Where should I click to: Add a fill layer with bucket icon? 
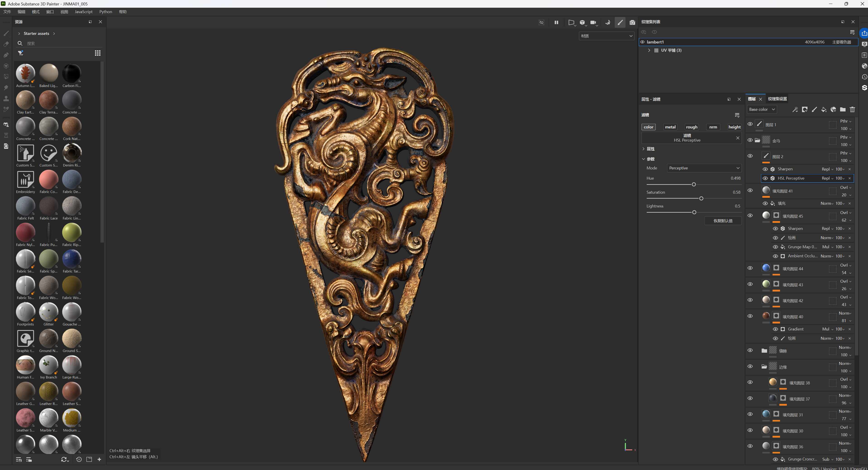tap(824, 109)
